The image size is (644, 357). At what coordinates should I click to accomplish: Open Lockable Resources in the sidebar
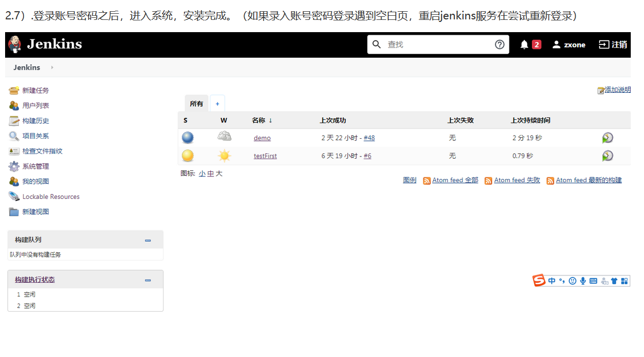pos(51,196)
